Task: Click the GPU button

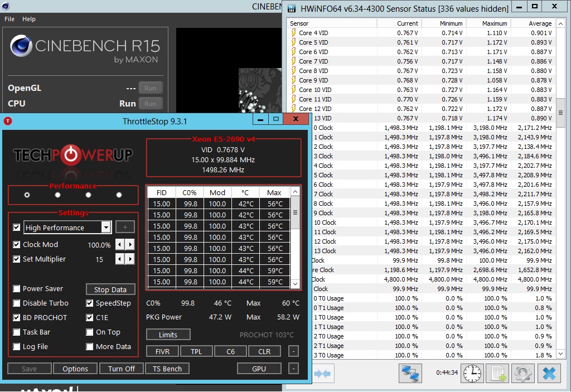Action: coord(259,369)
